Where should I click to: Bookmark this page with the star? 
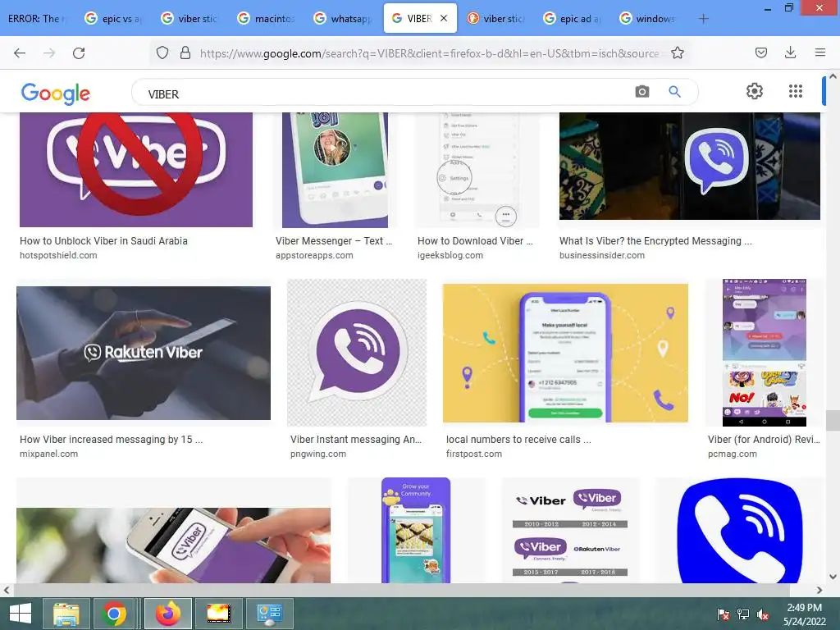677,52
